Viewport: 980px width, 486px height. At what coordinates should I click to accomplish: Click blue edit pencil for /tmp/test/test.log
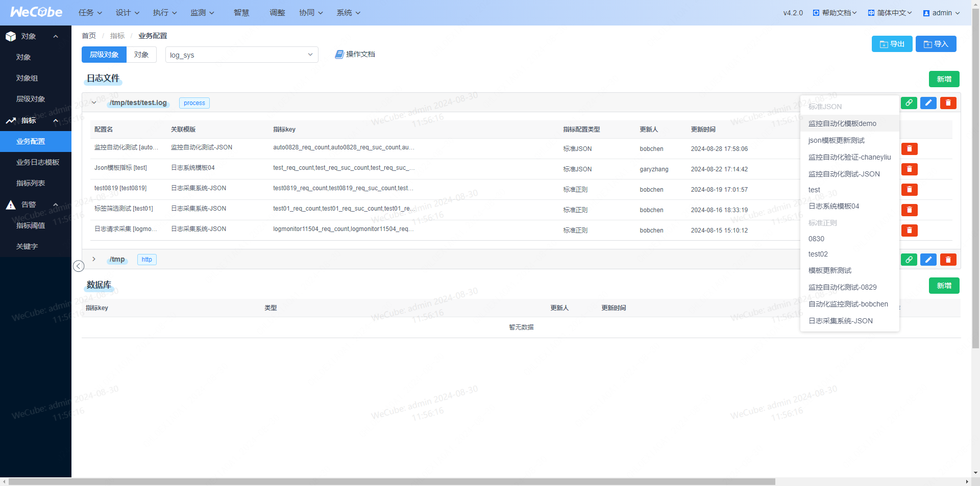[928, 103]
